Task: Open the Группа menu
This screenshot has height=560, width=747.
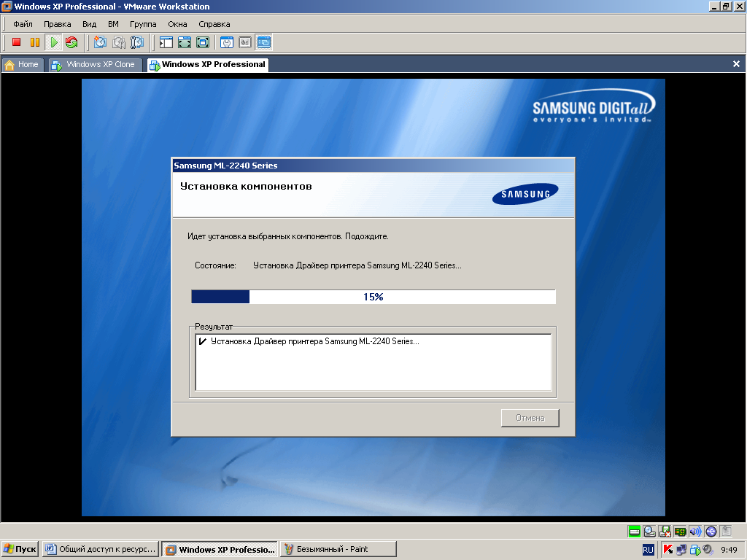Action: (143, 24)
